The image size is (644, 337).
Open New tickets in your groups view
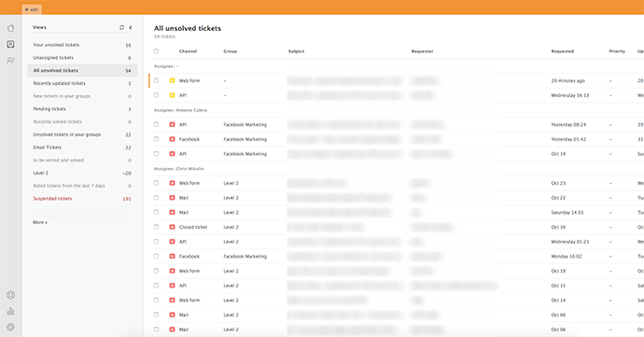tap(82, 96)
